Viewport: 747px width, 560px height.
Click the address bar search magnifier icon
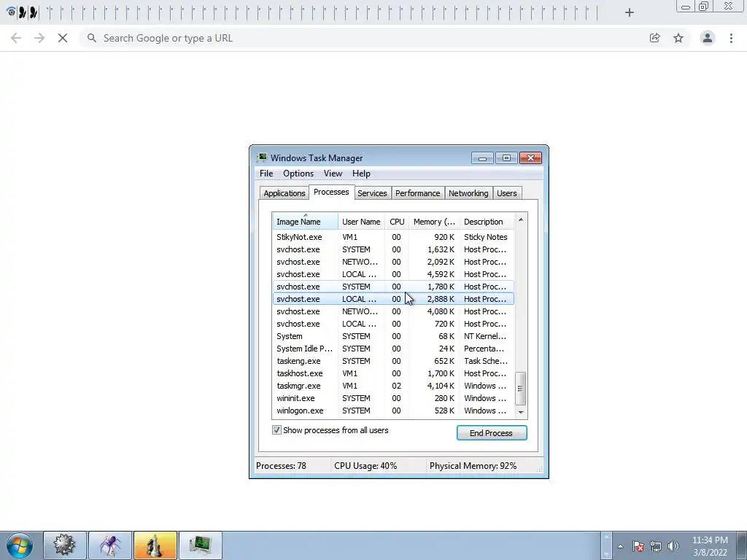click(91, 38)
